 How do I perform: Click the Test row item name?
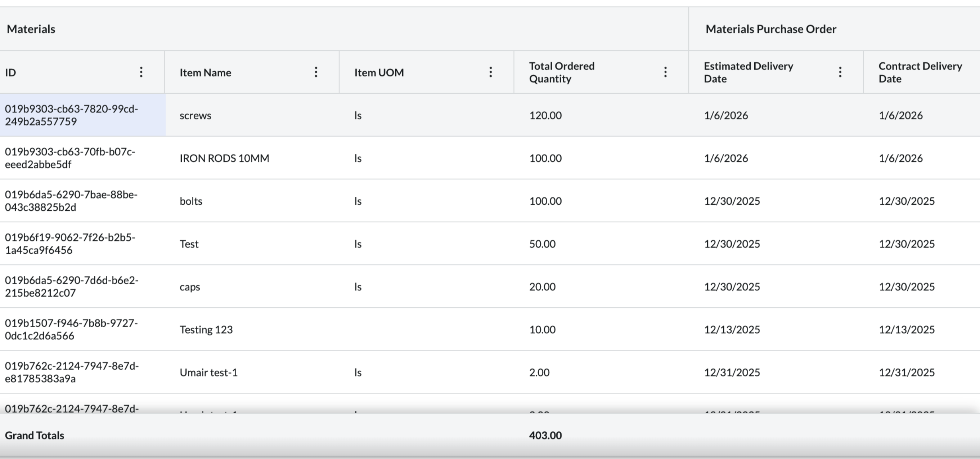pyautogui.click(x=189, y=244)
